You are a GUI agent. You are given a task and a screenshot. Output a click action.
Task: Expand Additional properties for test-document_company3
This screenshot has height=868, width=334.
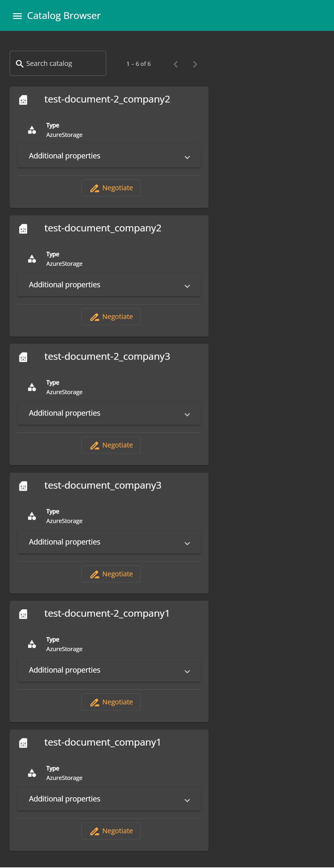point(109,542)
